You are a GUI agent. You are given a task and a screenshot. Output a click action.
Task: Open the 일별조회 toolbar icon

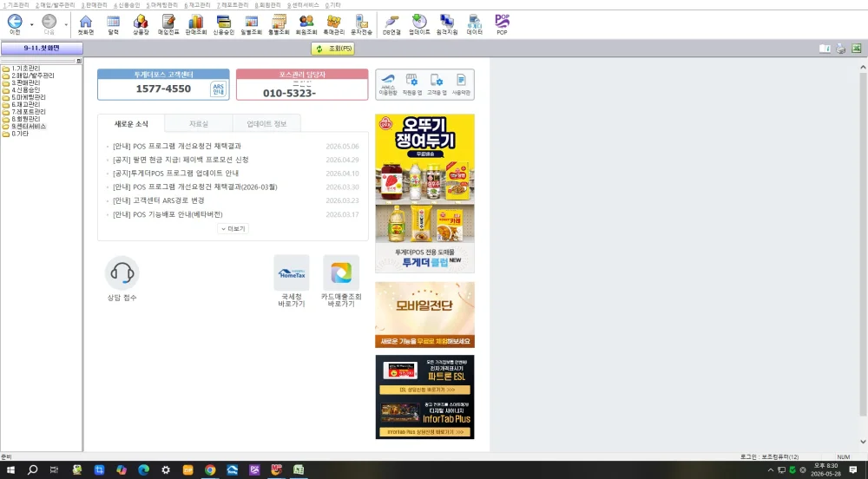252,25
